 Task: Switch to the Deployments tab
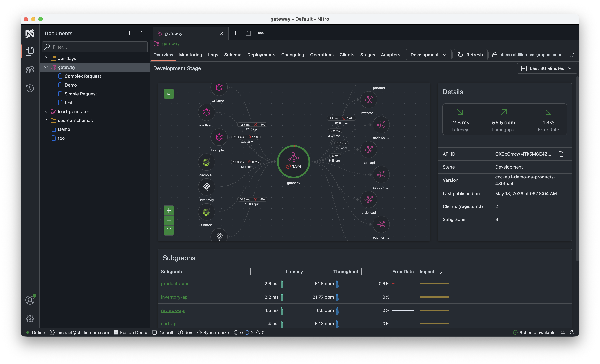[261, 55]
